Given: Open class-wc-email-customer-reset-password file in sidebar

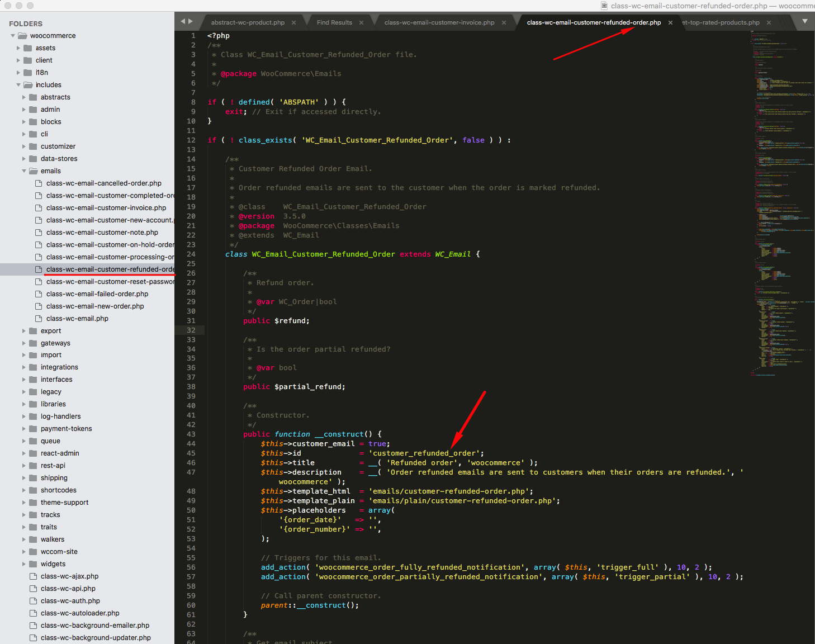Looking at the screenshot, I should (x=110, y=282).
